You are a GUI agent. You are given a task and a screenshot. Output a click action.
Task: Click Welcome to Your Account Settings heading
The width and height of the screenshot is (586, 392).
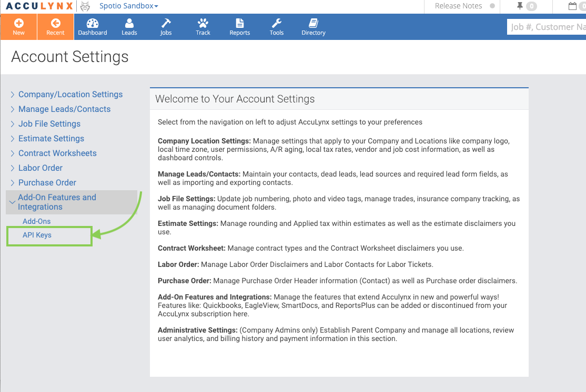(235, 99)
